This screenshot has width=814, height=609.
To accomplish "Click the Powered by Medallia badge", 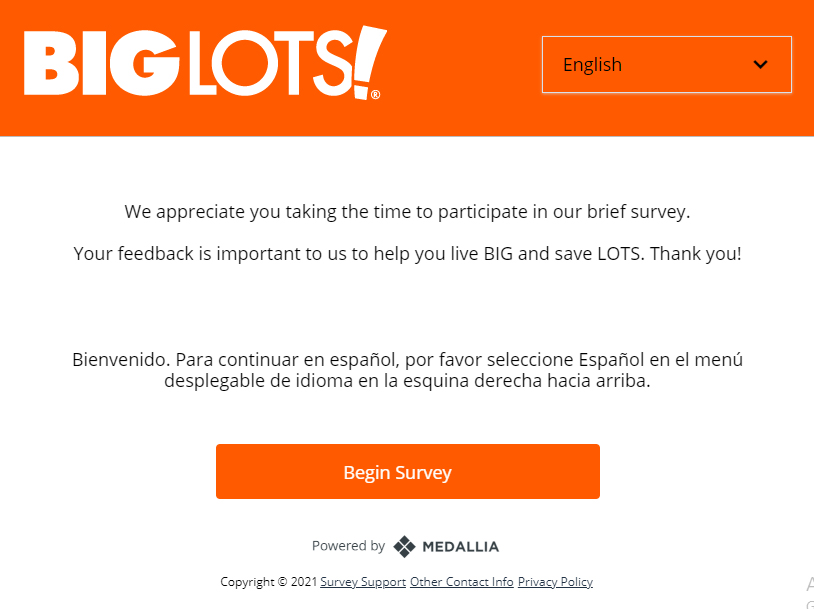I will click(405, 546).
